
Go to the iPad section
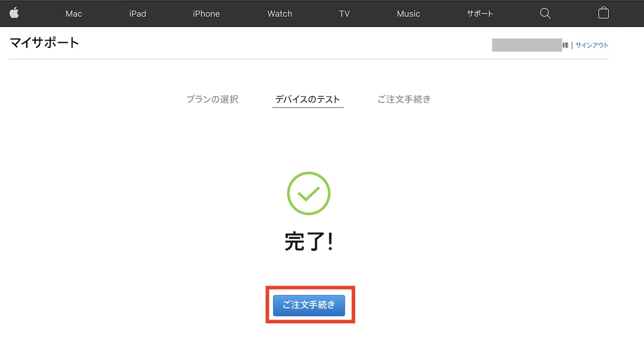tap(138, 14)
